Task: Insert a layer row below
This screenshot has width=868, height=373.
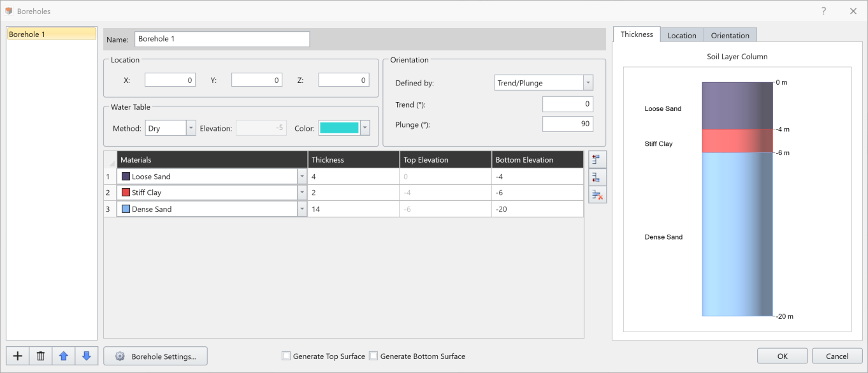Action: pyautogui.click(x=598, y=177)
